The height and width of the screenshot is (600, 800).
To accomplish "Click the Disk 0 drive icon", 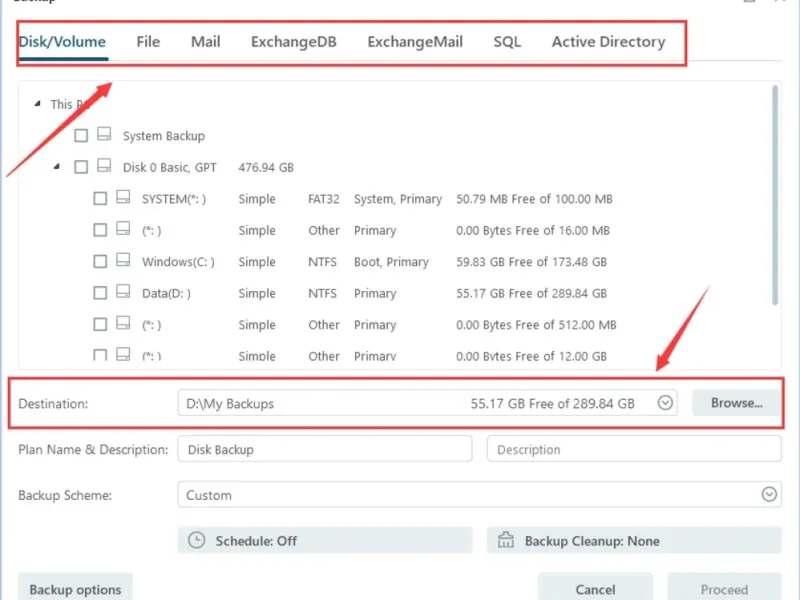I will [104, 165].
